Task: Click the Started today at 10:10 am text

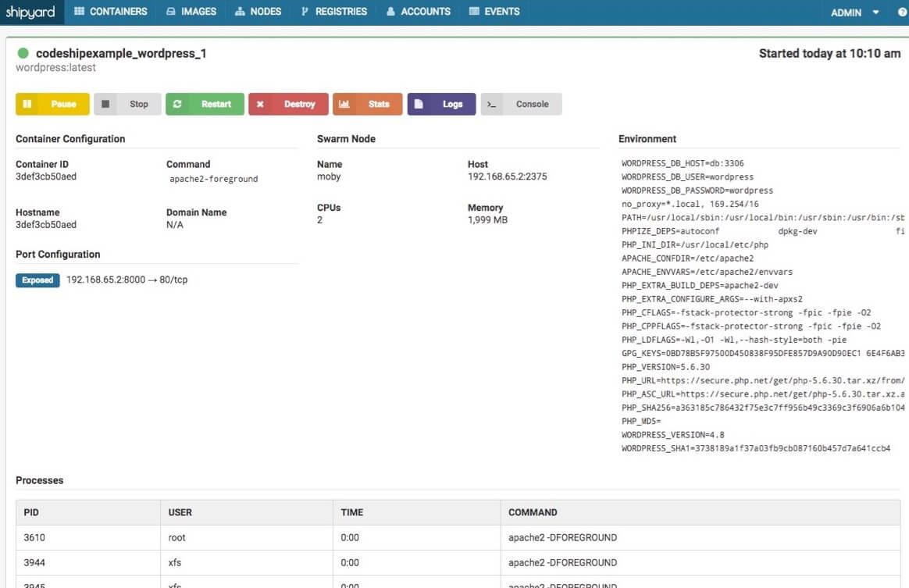Action: tap(829, 53)
